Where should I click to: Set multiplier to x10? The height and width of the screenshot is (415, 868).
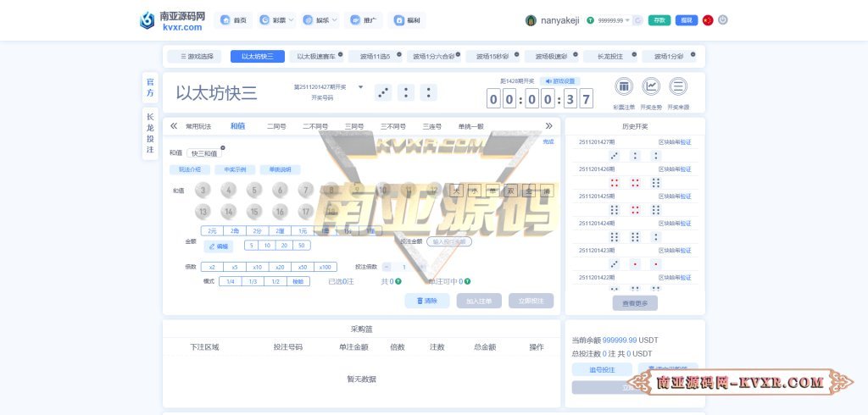[258, 267]
